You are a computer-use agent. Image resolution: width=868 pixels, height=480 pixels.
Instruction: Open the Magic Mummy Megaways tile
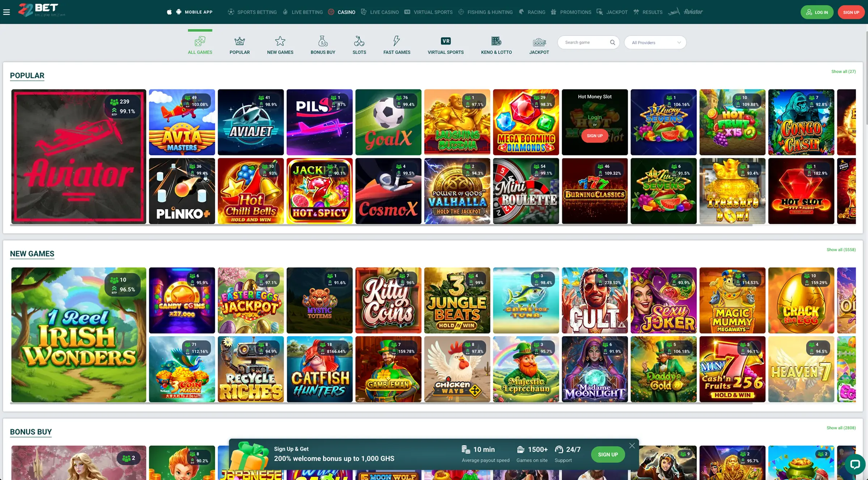click(732, 300)
